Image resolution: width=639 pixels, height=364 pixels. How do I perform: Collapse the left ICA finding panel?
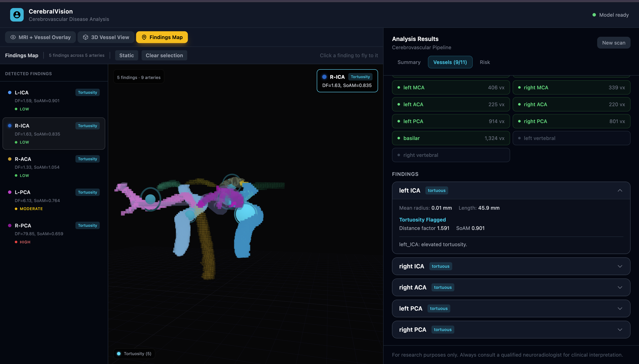point(620,190)
